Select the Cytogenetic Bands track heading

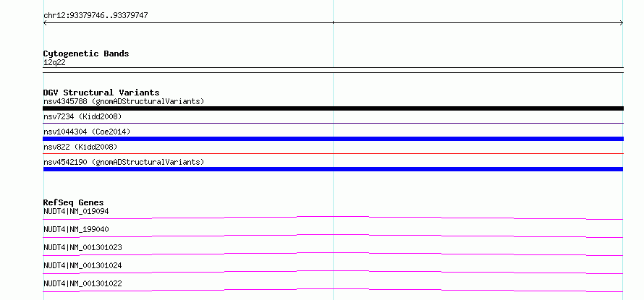coord(86,53)
